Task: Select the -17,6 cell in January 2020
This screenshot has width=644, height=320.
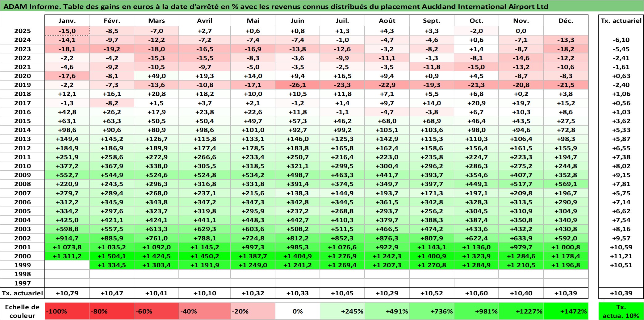Action: point(67,76)
